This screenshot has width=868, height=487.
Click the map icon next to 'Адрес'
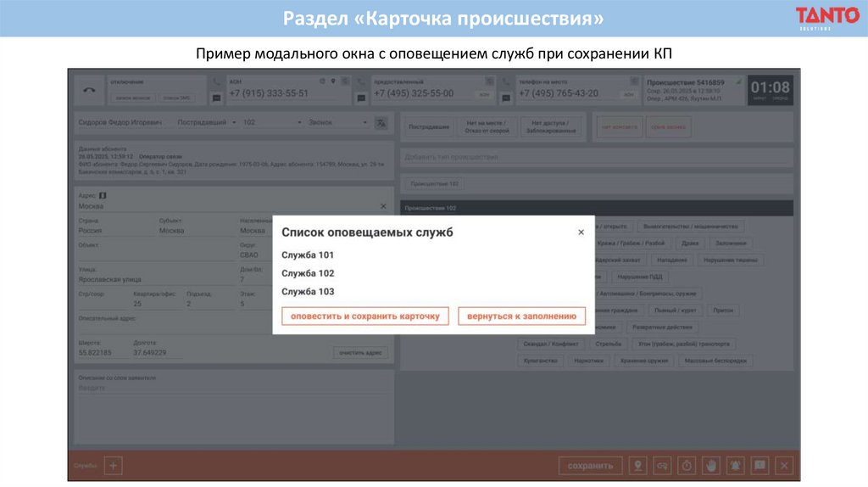[103, 196]
